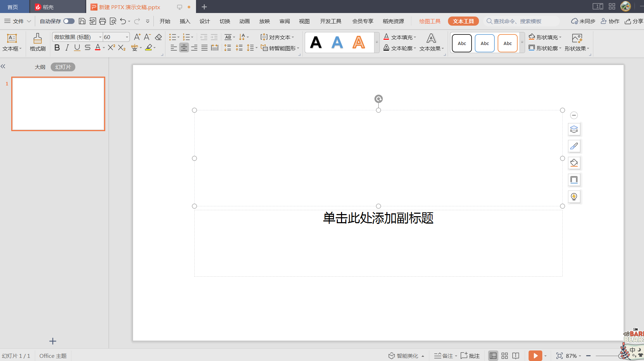The height and width of the screenshot is (361, 644).
Task: Select the black A text style preset
Action: [316, 43]
